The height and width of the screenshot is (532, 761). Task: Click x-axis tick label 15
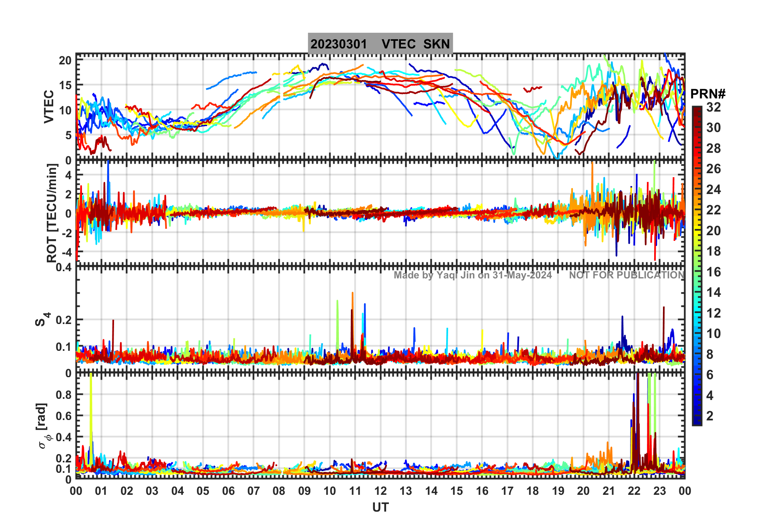click(457, 491)
